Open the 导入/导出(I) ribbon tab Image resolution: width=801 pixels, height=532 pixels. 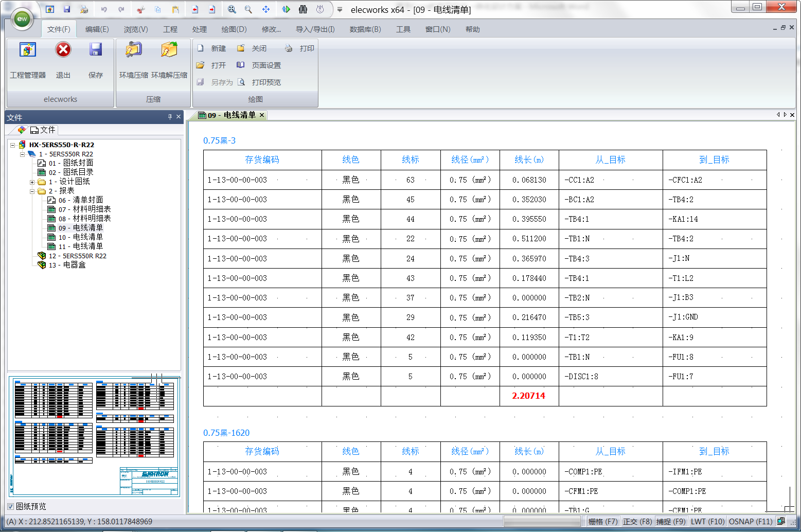[315, 29]
